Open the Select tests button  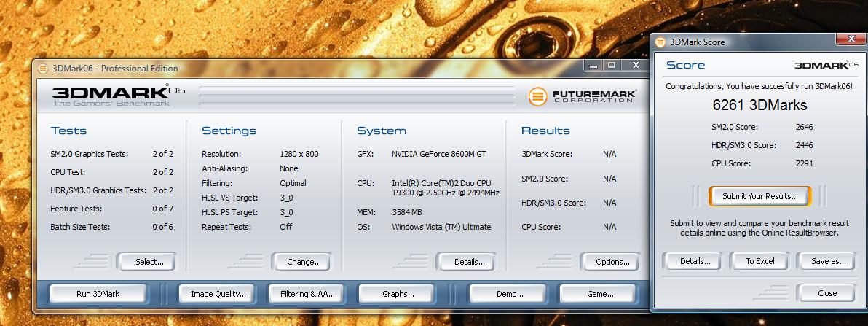(146, 262)
